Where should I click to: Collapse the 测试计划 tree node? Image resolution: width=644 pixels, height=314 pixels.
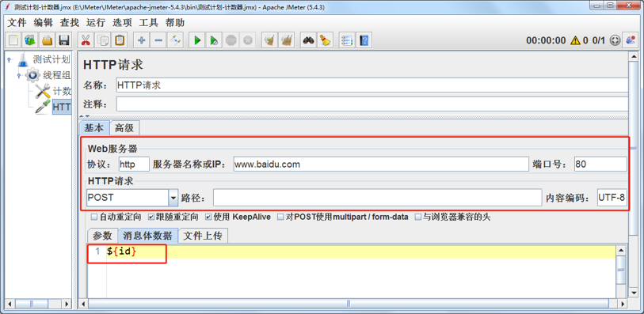[x=9, y=60]
